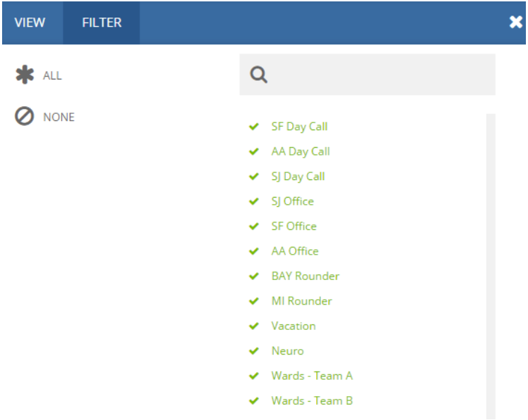This screenshot has height=420, width=528.
Task: Deselect Wards - Team A entry
Action: (x=312, y=376)
